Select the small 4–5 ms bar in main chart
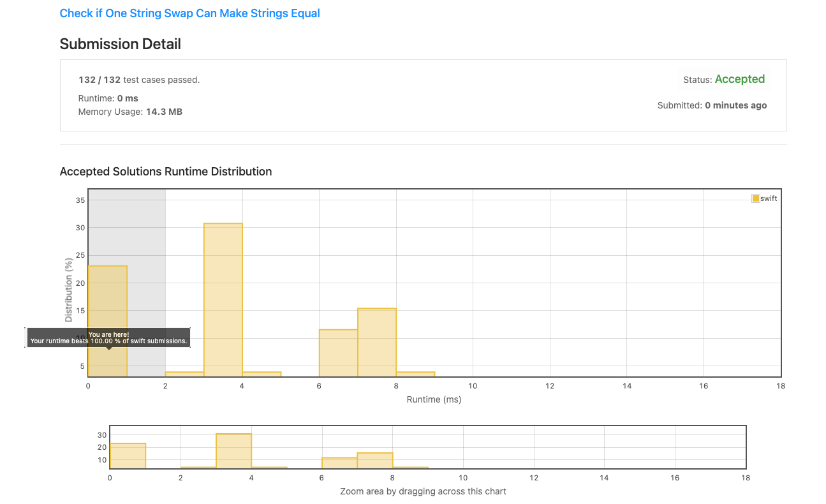Viewport: 826px width, 504px height. (x=262, y=374)
